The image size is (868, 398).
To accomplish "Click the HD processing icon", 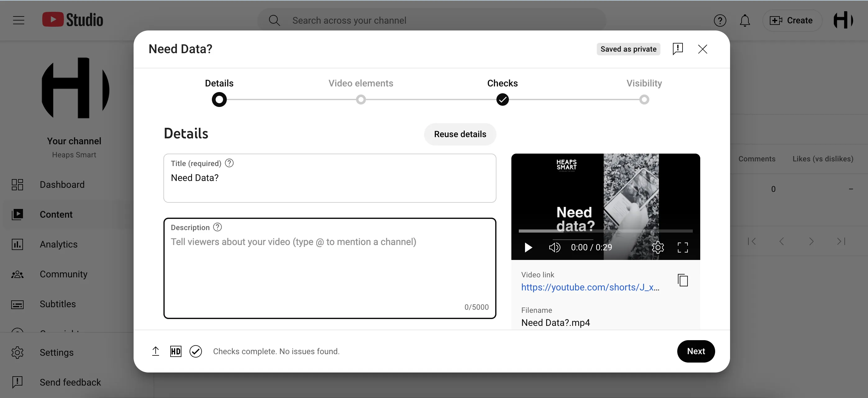I will click(x=176, y=351).
